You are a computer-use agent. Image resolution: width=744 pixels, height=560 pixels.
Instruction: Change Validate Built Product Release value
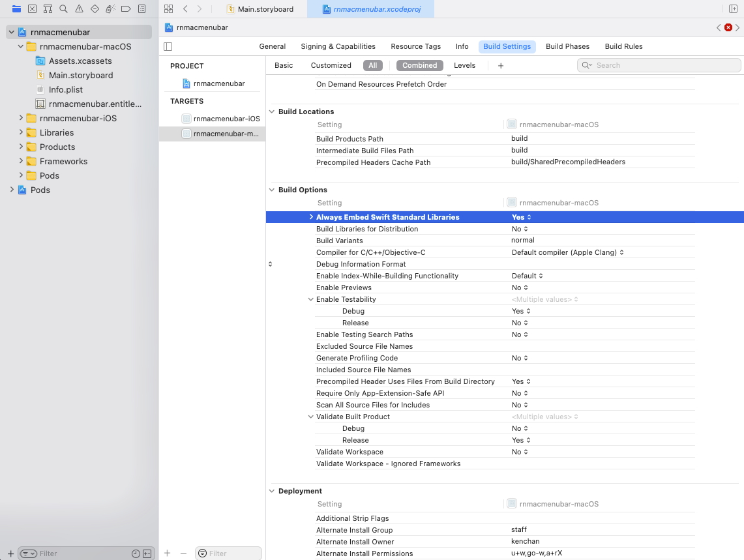coord(521,440)
